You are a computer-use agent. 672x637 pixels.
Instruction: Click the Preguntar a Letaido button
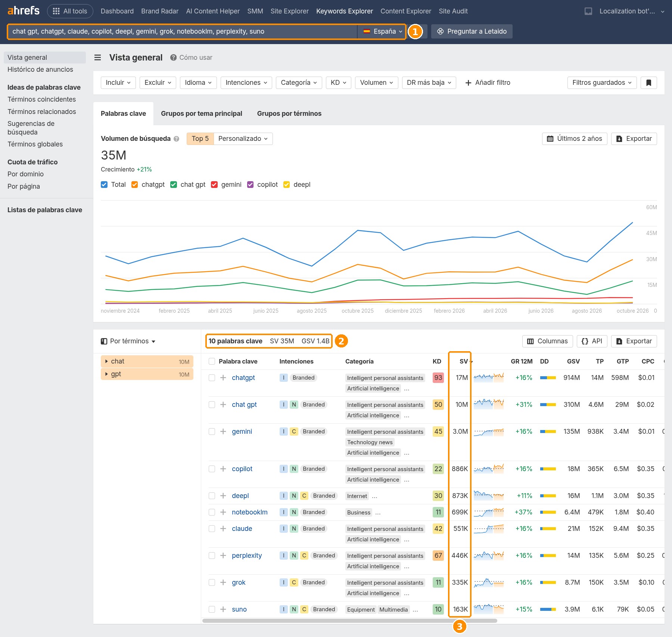[472, 31]
